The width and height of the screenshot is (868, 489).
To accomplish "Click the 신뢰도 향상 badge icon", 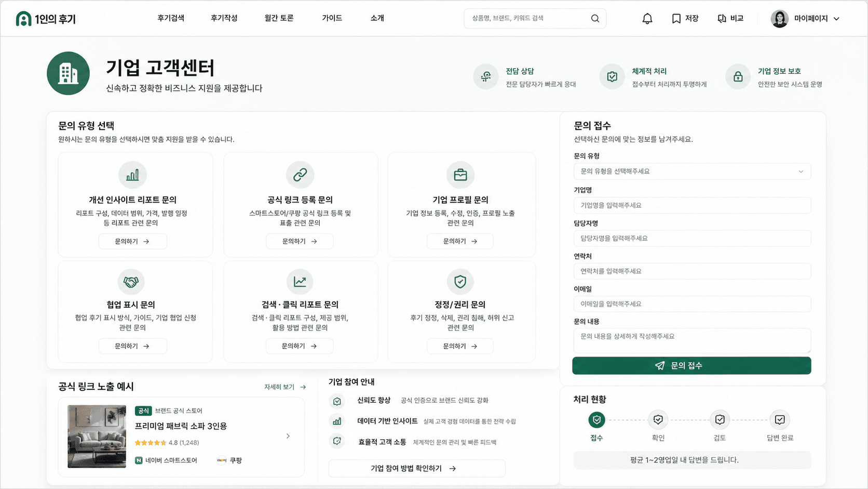I will [x=337, y=401].
